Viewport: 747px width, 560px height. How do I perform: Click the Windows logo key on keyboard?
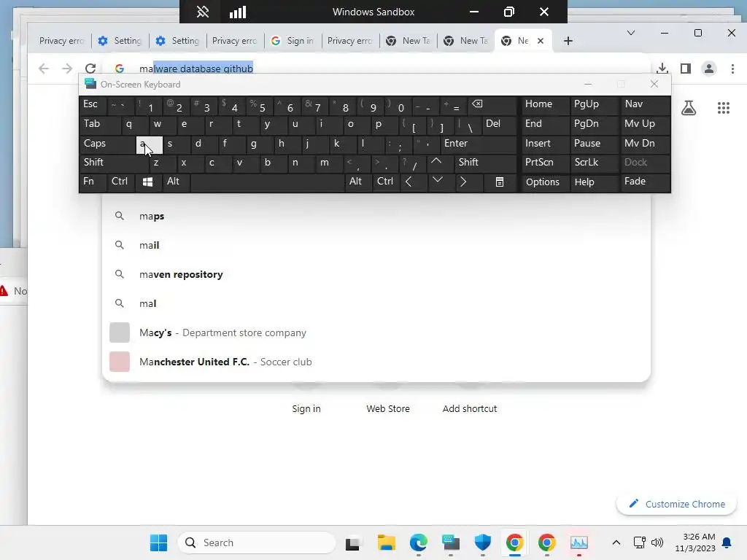click(147, 182)
